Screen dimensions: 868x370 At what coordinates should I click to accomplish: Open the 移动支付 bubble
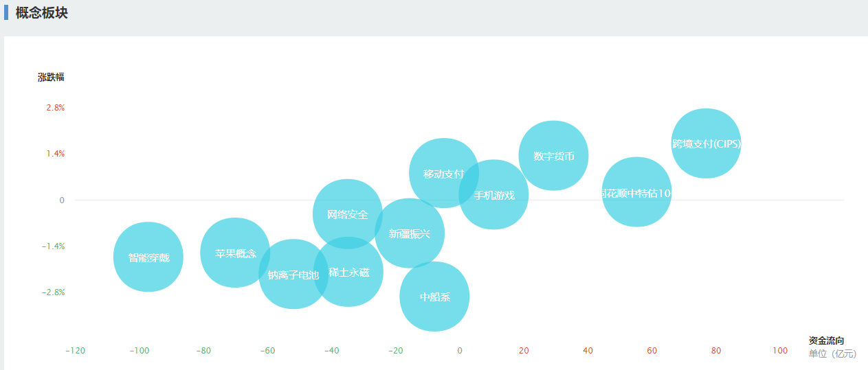point(444,173)
